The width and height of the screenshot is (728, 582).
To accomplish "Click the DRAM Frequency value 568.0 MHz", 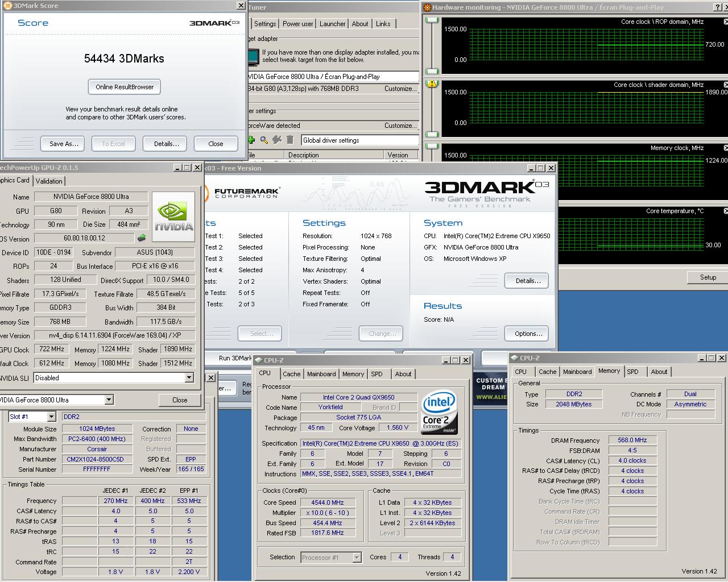I will click(x=632, y=440).
